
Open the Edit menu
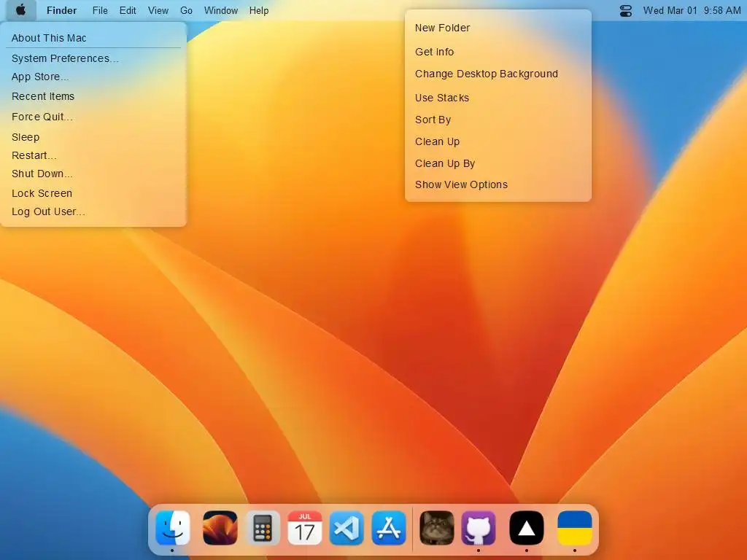[x=128, y=10]
